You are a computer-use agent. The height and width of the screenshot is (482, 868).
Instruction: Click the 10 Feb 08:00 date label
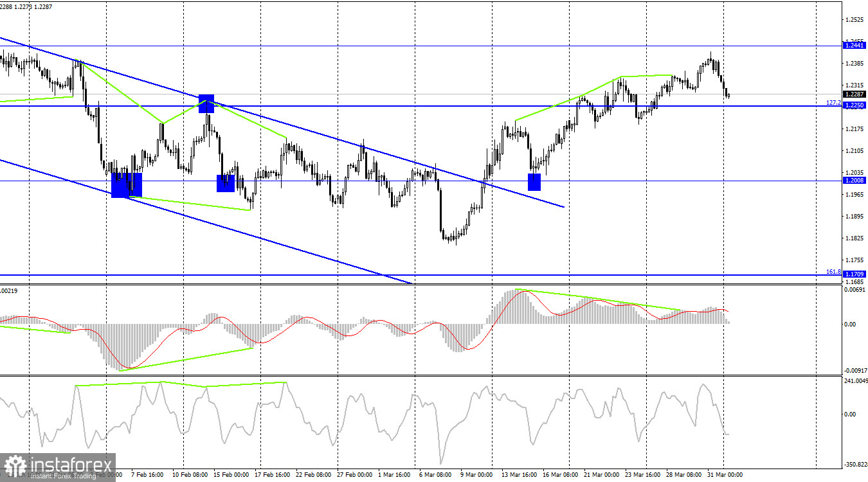point(192,475)
